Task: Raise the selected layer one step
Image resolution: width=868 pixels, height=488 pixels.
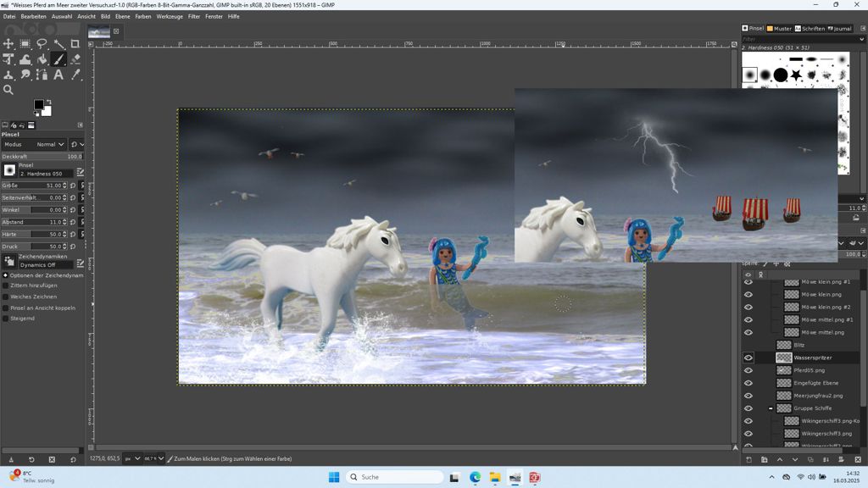Action: click(x=780, y=460)
